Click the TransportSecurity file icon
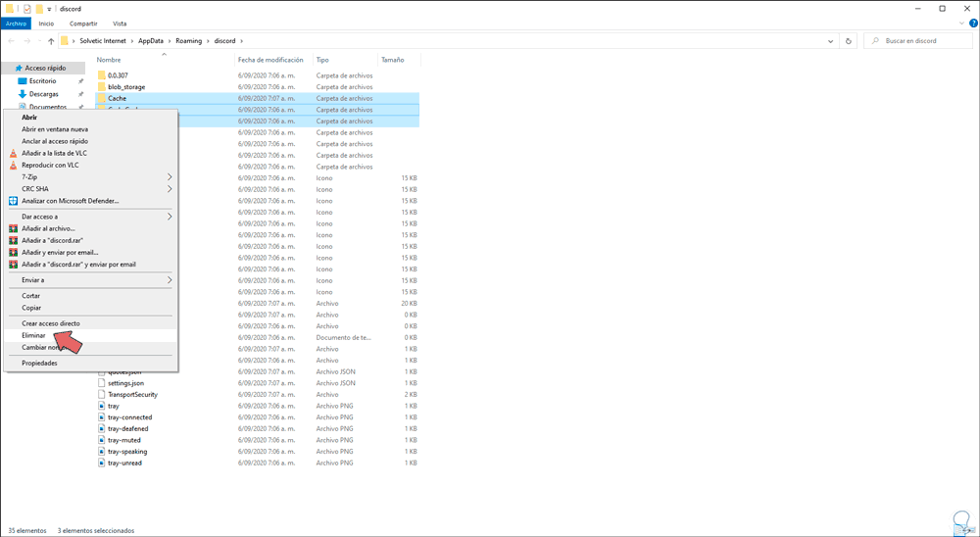Screen dimensions: 980x537 tap(102, 395)
